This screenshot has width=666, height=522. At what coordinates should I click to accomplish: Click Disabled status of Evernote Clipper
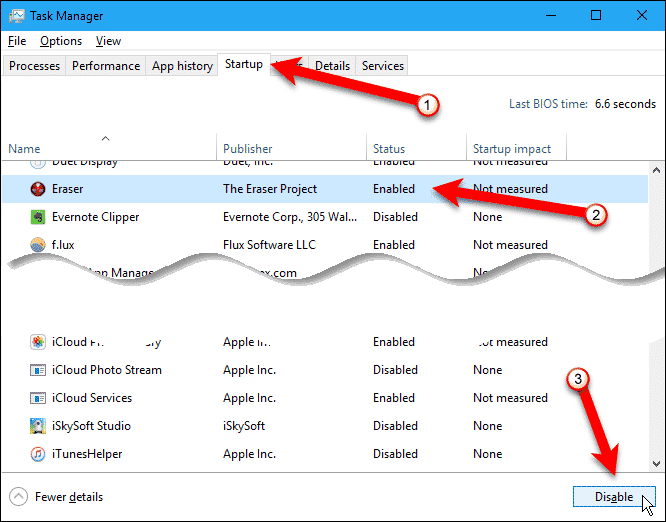pos(395,217)
